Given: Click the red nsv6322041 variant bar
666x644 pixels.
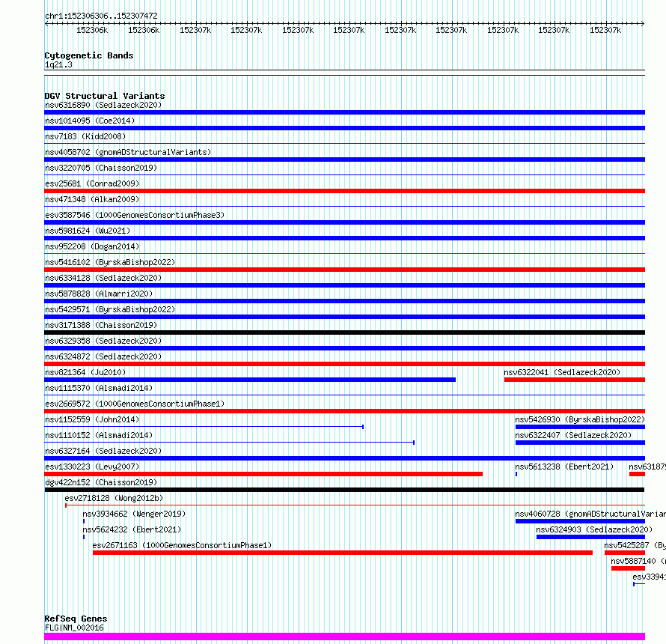Looking at the screenshot, I should pyautogui.click(x=575, y=380).
